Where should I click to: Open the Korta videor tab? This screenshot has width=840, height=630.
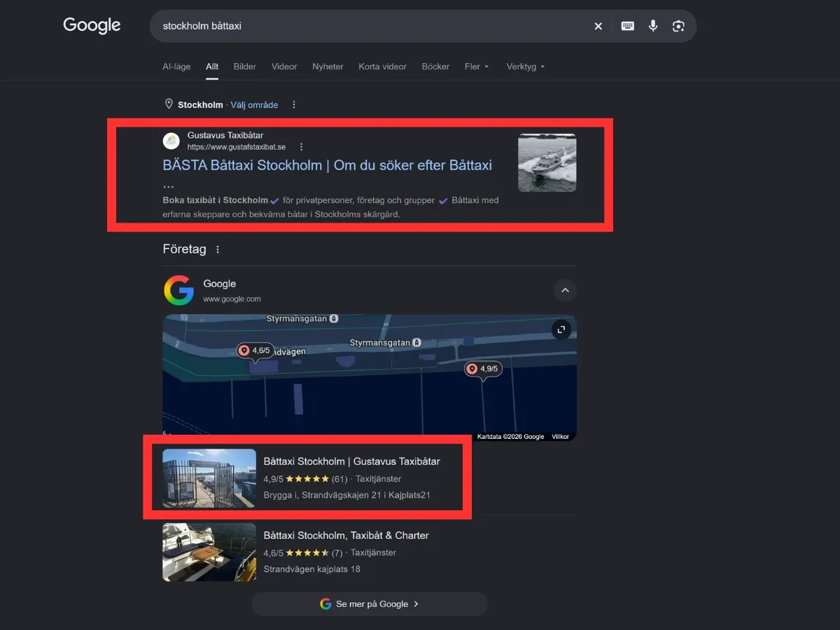(x=382, y=66)
